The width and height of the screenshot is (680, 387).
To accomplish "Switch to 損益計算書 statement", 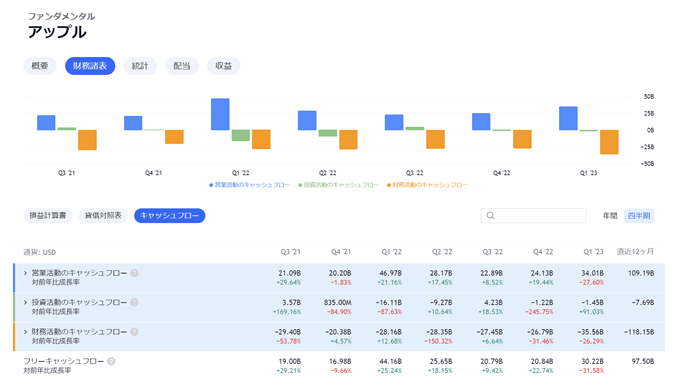I will coord(48,216).
